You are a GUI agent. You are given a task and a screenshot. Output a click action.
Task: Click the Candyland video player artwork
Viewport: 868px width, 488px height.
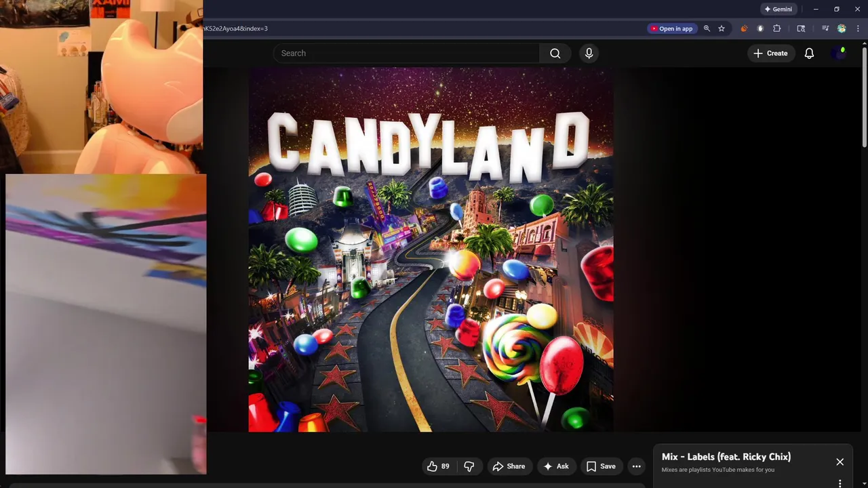coord(431,249)
